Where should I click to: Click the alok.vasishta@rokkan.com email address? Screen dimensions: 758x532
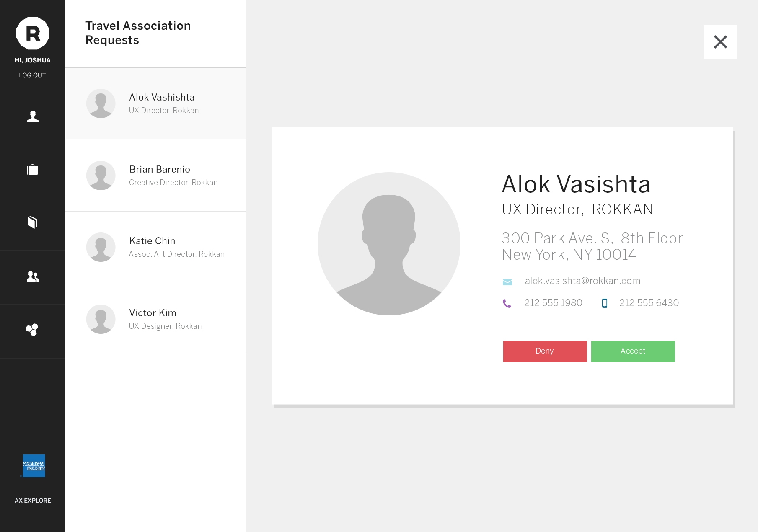(x=582, y=281)
